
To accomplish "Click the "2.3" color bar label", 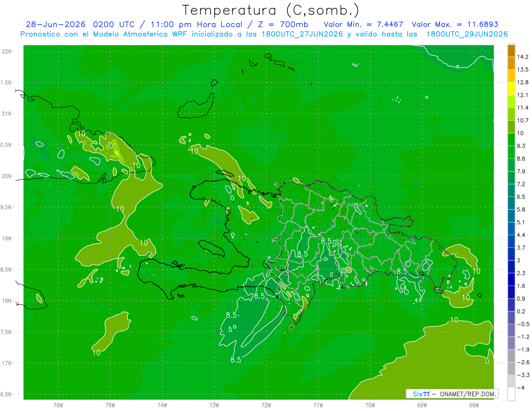I will [522, 273].
